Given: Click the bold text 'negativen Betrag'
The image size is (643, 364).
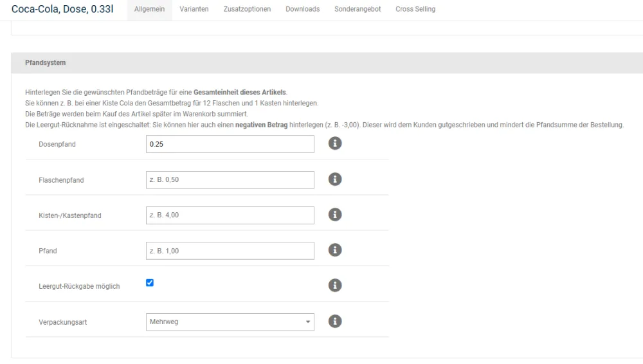Looking at the screenshot, I should (261, 125).
